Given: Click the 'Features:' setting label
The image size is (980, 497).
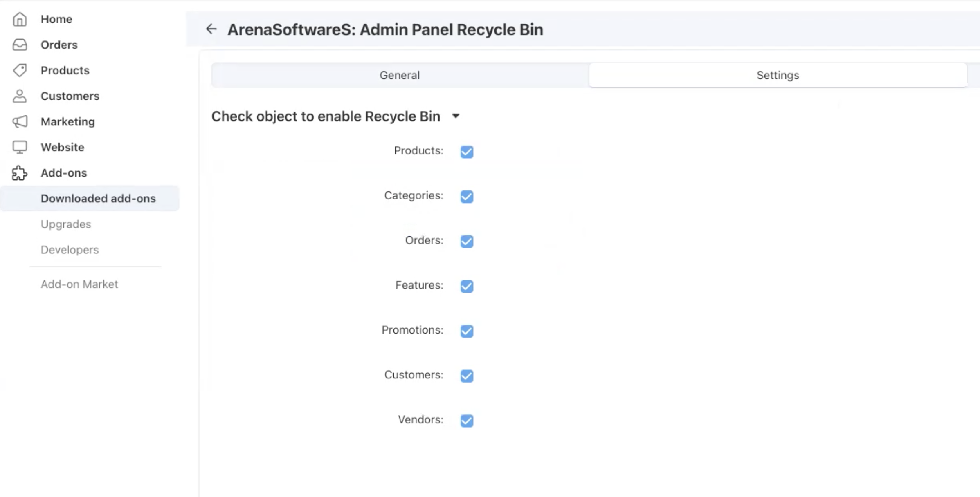Looking at the screenshot, I should pyautogui.click(x=419, y=285).
